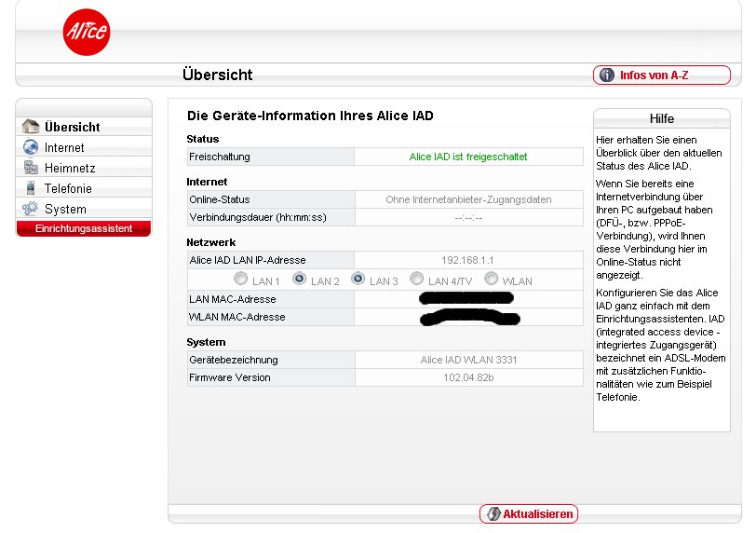Select the LAN 4/TV radio button
Screen dimensions: 756x533
coord(417,279)
